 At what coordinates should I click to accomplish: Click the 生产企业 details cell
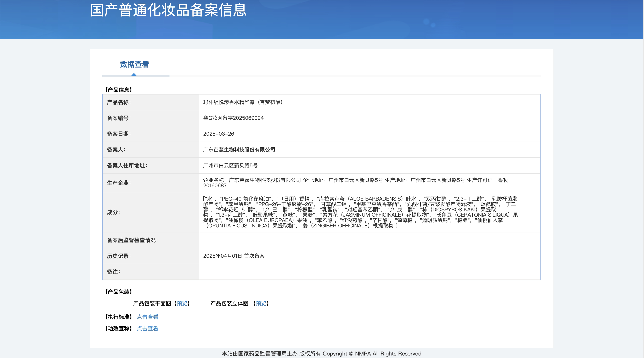355,182
